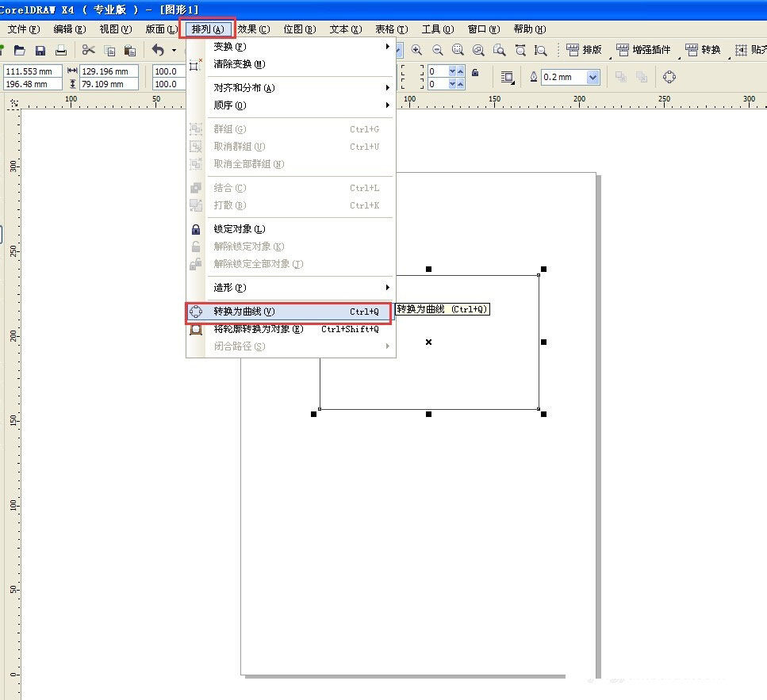Click the Undo arrow icon
The image size is (767, 700).
coord(156,49)
